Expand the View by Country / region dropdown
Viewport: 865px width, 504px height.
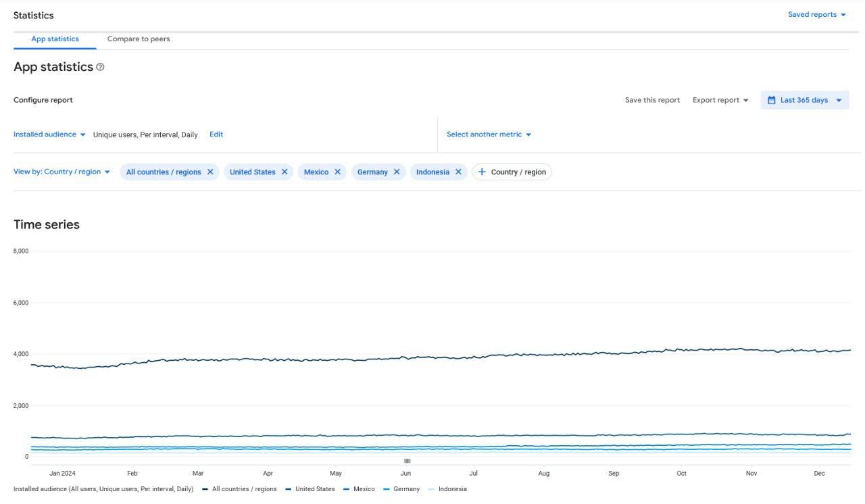[61, 172]
